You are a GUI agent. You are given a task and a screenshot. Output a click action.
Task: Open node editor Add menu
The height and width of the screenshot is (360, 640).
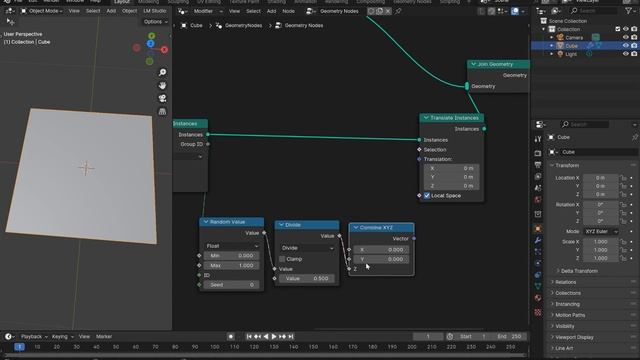point(271,11)
